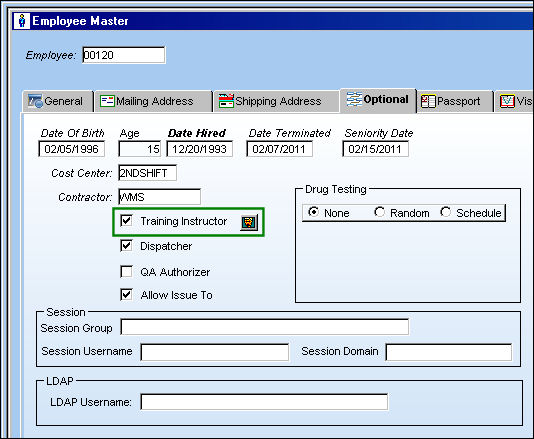Click the Date Hired field

point(200,149)
